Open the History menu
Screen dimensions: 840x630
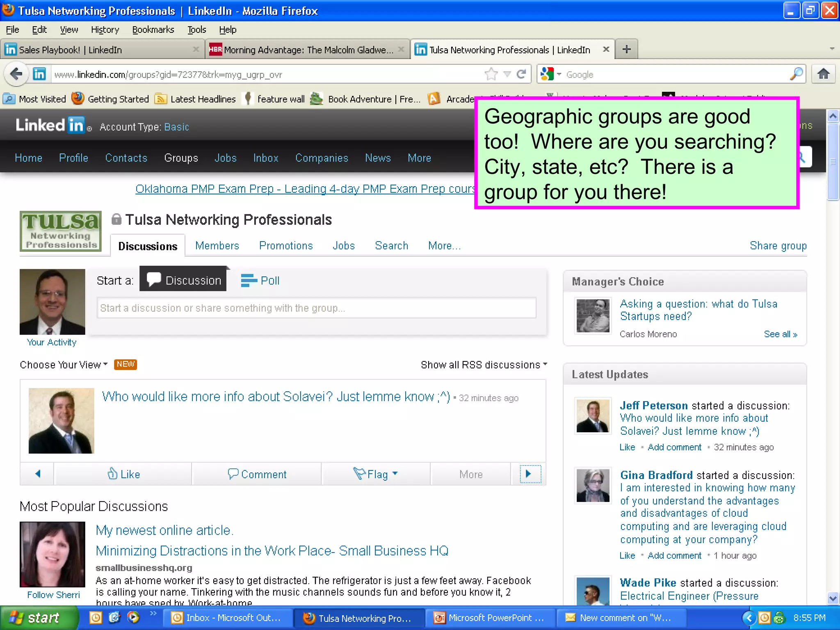pos(105,30)
